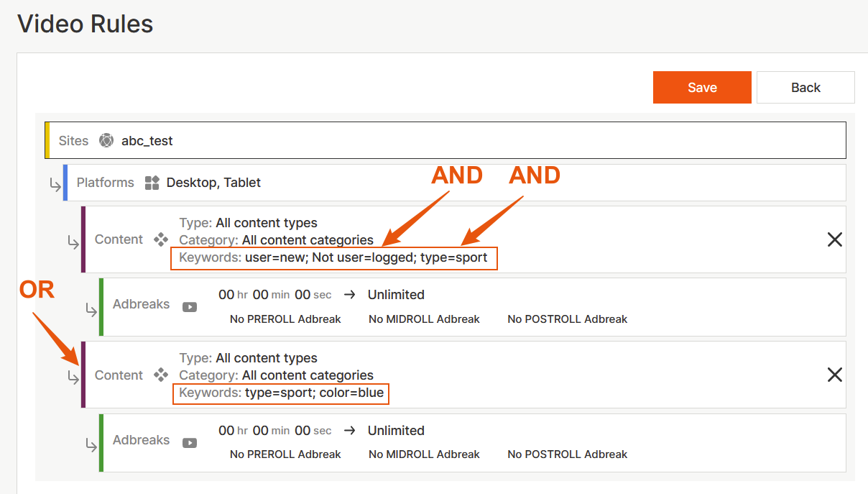
Task: Click the globe icon beside abc_test
Action: 106,140
